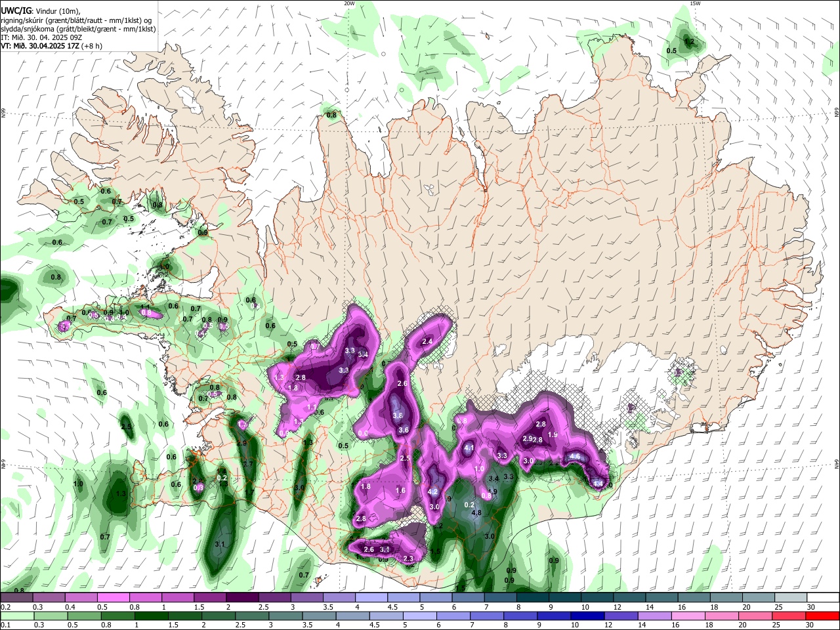This screenshot has width=840, height=630.
Task: Click the 'UWC/IG' bold title text
Action: pos(16,10)
